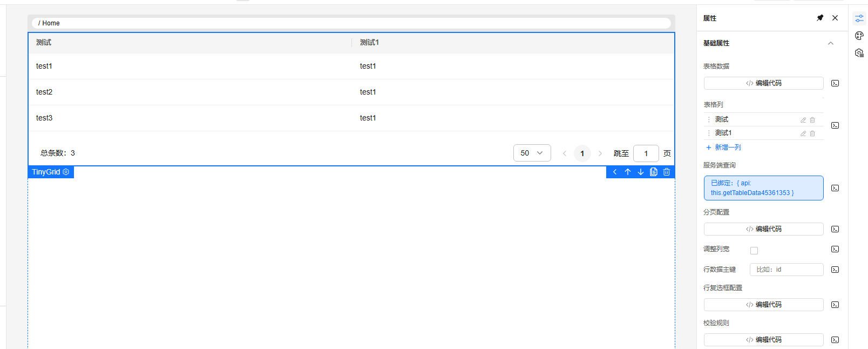Screen dimensions: 868x349
Task: Collapse the 基础属性 section
Action: click(831, 43)
